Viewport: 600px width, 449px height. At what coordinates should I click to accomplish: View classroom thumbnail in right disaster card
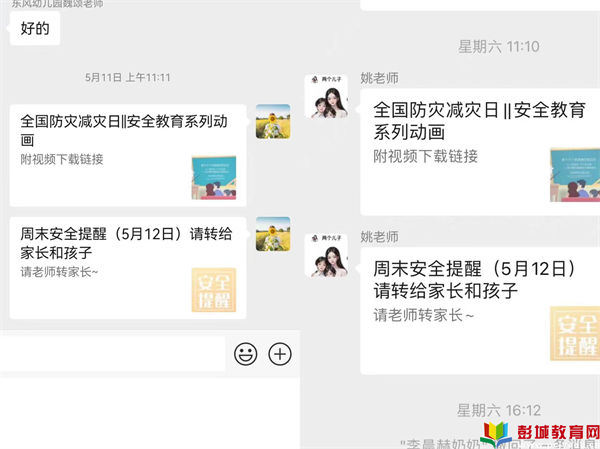pos(575,175)
